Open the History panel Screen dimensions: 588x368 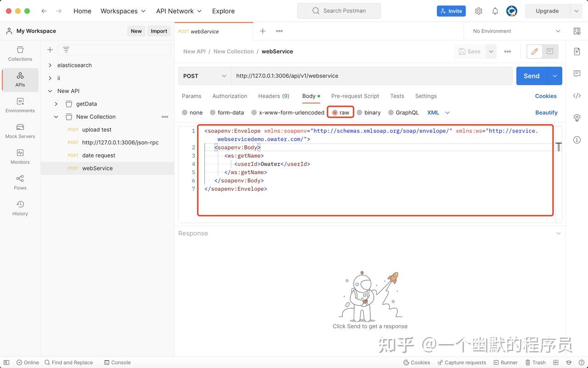(20, 207)
